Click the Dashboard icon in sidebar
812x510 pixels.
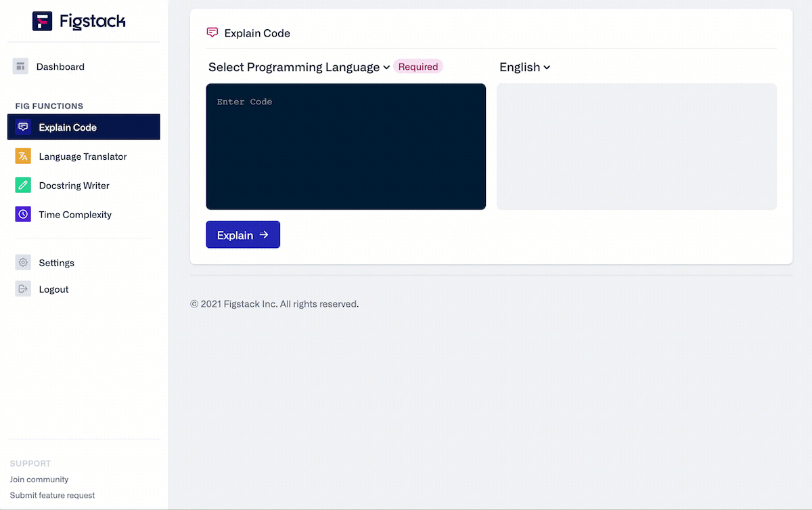pos(20,66)
